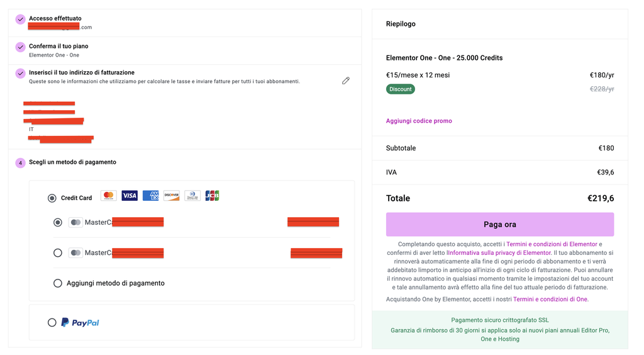This screenshot has height=355, width=644.
Task: Open Aggiungi codice promo link
Action: pyautogui.click(x=419, y=121)
